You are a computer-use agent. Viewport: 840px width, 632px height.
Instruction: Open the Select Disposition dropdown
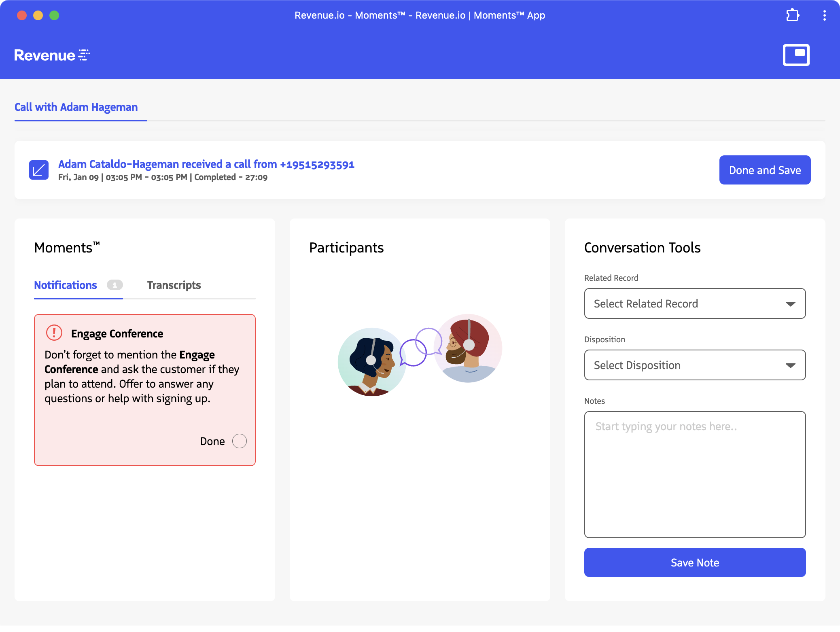tap(694, 365)
